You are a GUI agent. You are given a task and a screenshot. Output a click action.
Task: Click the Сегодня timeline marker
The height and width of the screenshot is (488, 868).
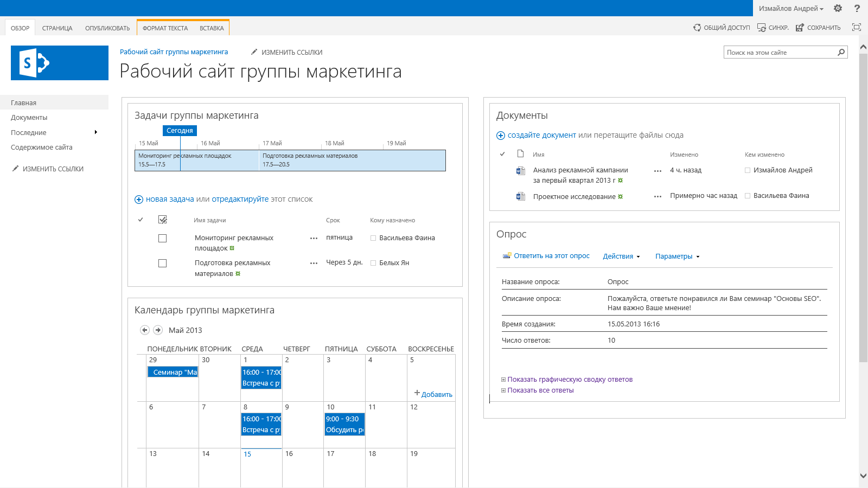tap(180, 131)
